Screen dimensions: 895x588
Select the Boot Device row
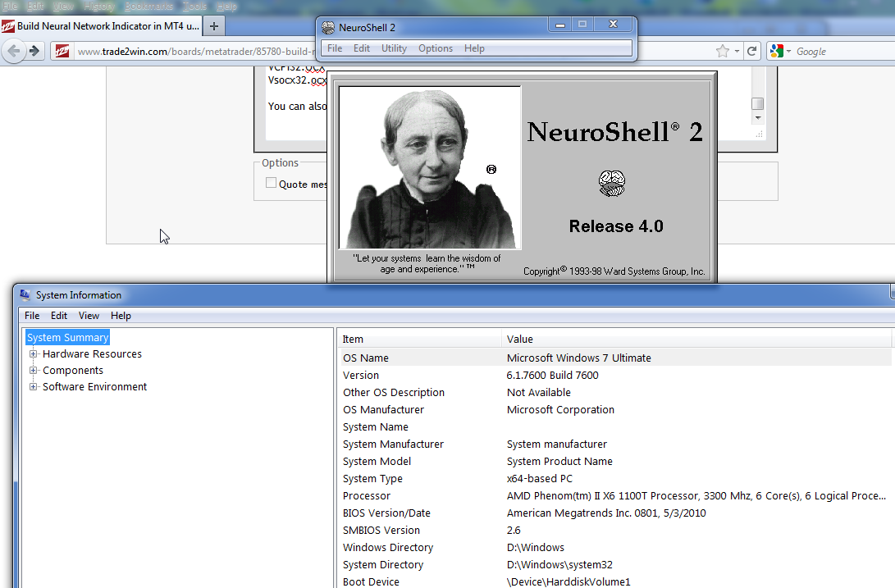(x=614, y=581)
